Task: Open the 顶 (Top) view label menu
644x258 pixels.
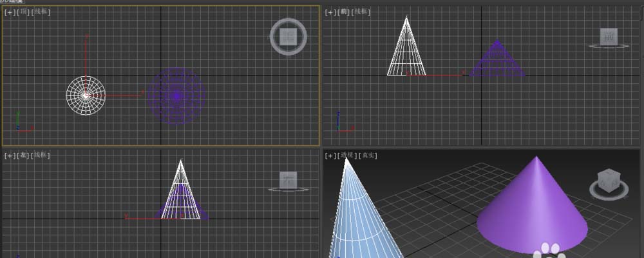Action: pos(23,12)
